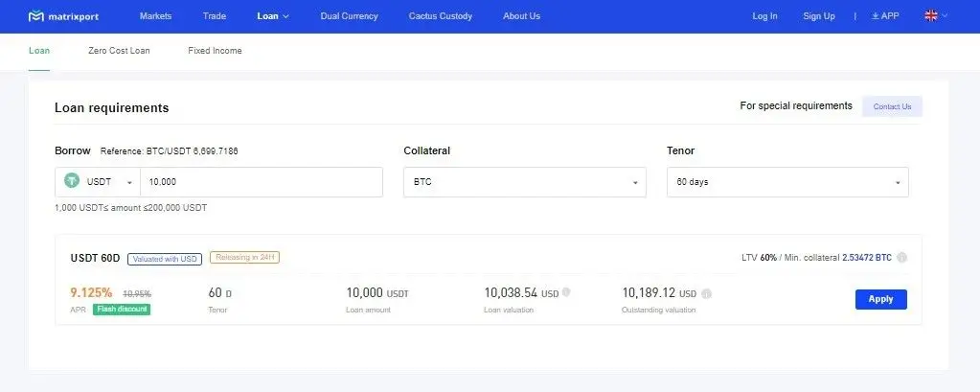Image resolution: width=980 pixels, height=392 pixels.
Task: Click info icon next to Outstanding valuation
Action: (706, 293)
